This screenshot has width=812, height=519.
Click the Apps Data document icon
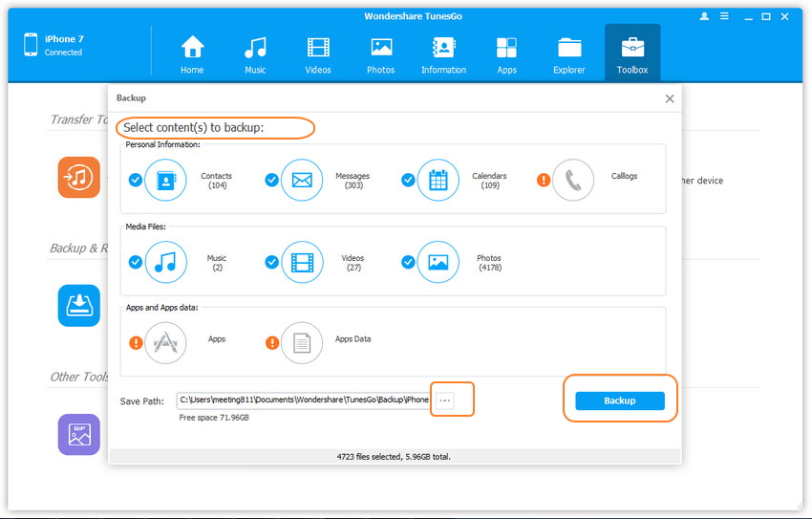(302, 343)
